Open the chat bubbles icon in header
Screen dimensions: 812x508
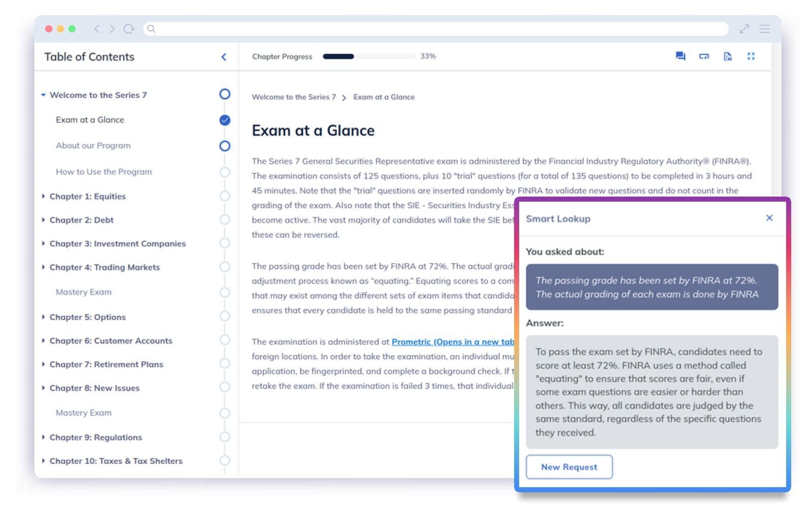[x=680, y=56]
